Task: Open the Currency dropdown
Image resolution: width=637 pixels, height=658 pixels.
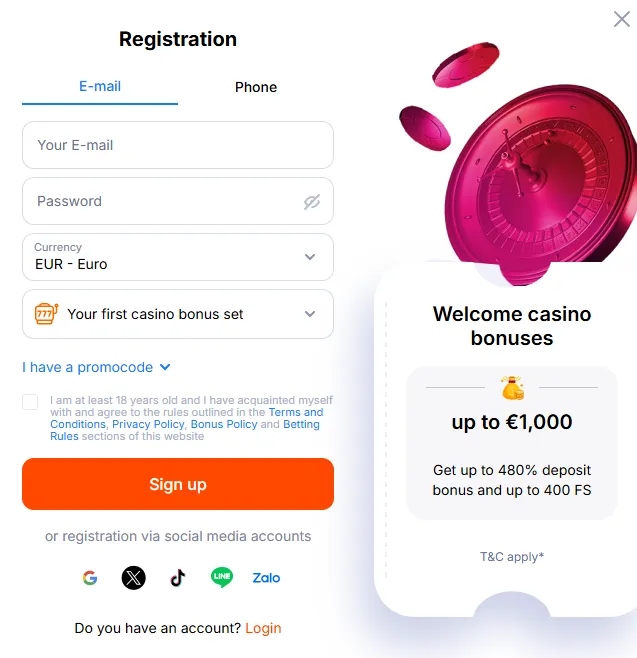Action: click(178, 257)
